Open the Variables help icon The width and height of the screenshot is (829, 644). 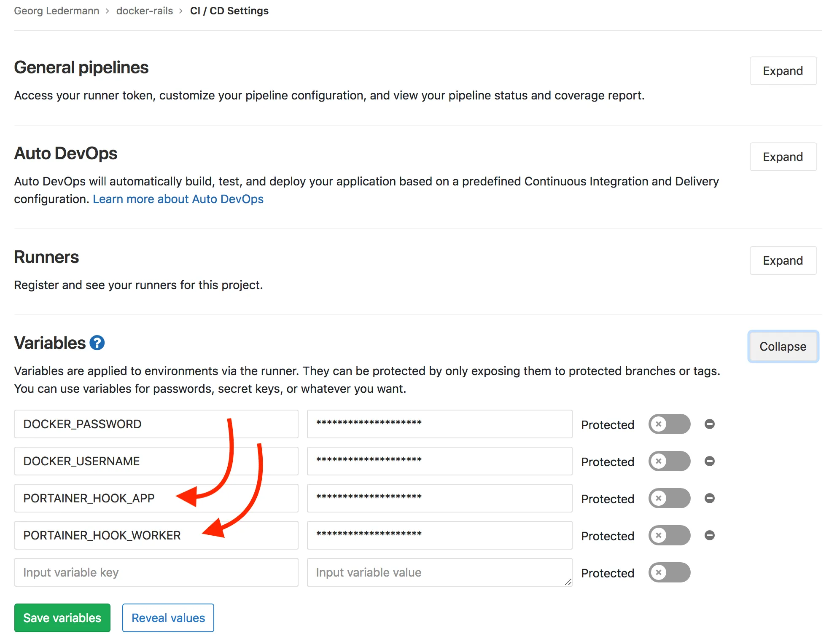[x=97, y=343]
